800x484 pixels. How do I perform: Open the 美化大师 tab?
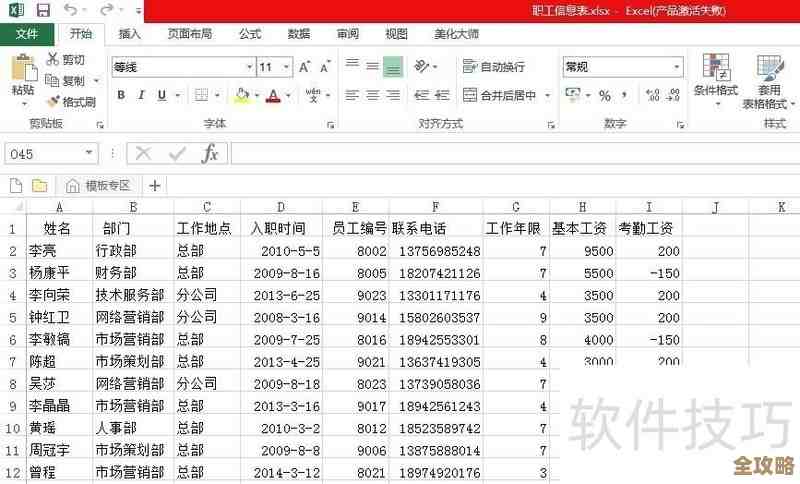coord(456,34)
